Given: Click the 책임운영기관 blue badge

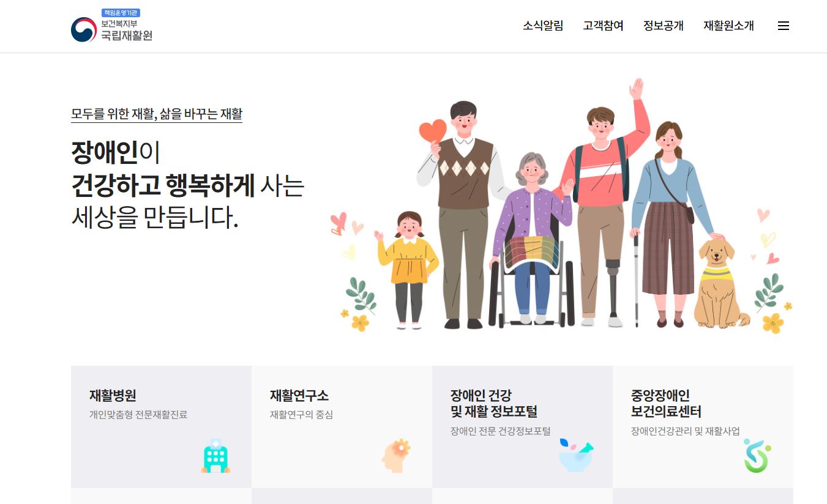Looking at the screenshot, I should 121,13.
